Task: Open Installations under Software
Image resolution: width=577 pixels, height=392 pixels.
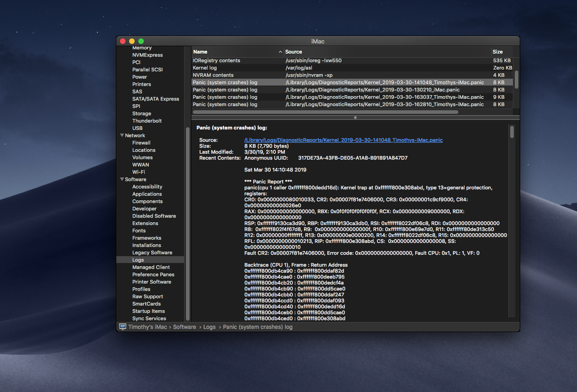Action: pyautogui.click(x=147, y=245)
